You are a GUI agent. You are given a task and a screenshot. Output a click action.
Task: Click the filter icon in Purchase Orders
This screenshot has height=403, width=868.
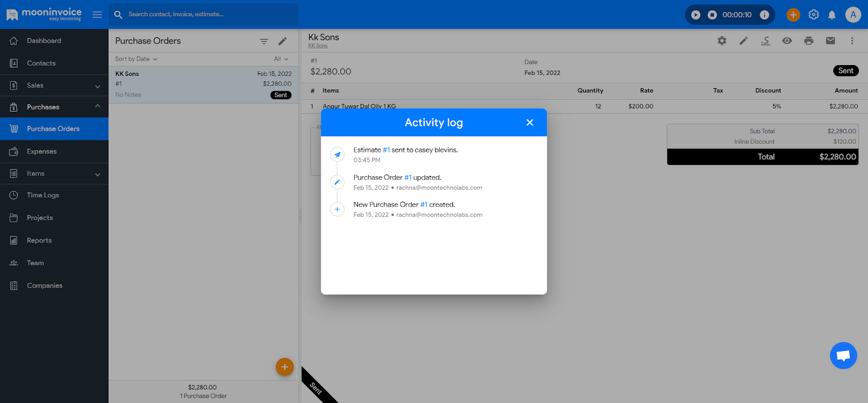click(x=264, y=41)
